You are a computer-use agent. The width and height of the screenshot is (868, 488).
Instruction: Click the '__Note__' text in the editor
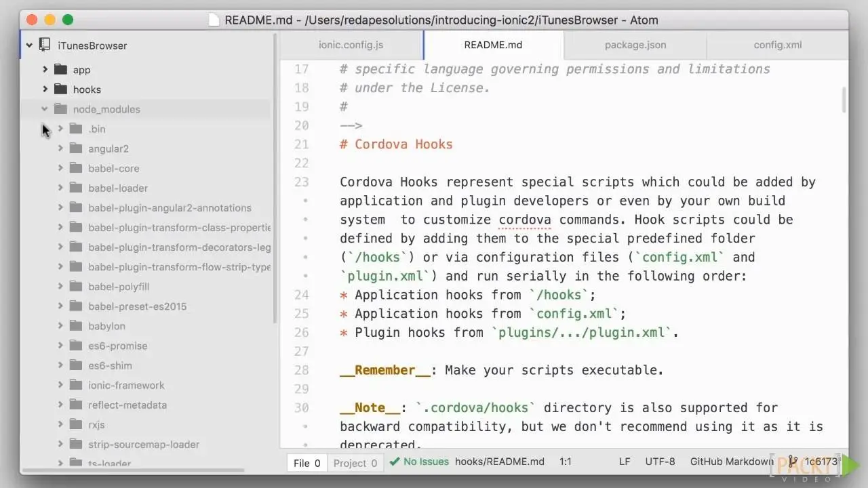[370, 407]
